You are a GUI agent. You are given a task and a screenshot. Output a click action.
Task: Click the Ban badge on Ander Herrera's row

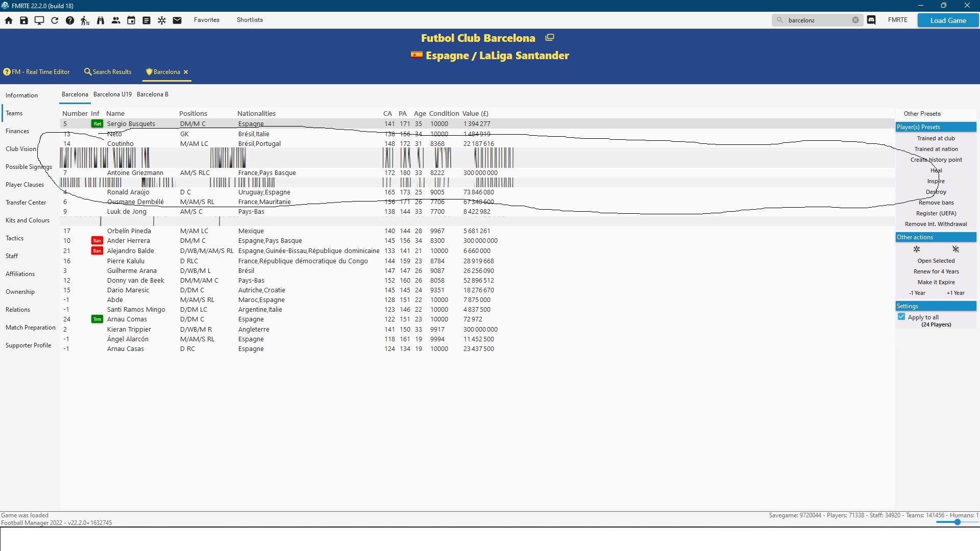click(97, 241)
